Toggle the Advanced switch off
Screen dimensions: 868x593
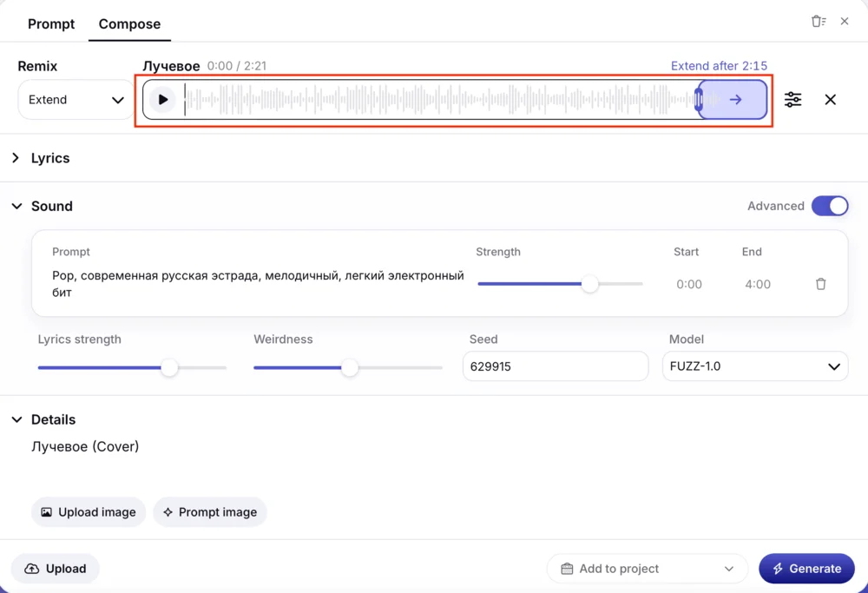click(829, 206)
